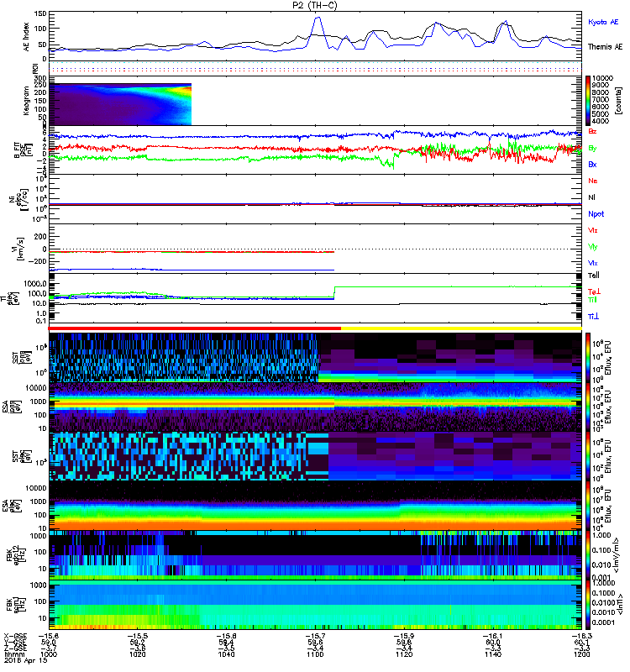Click the [counts] color bar unit label

(618, 101)
